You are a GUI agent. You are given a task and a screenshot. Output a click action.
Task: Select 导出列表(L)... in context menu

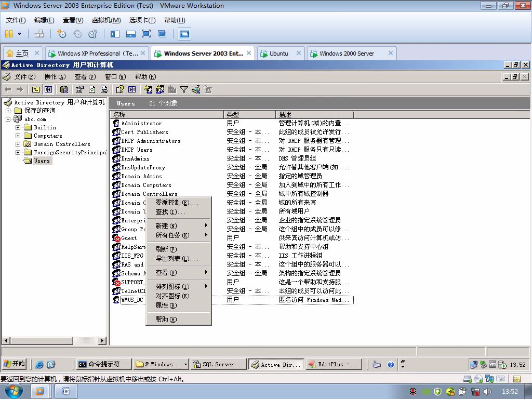pyautogui.click(x=179, y=259)
